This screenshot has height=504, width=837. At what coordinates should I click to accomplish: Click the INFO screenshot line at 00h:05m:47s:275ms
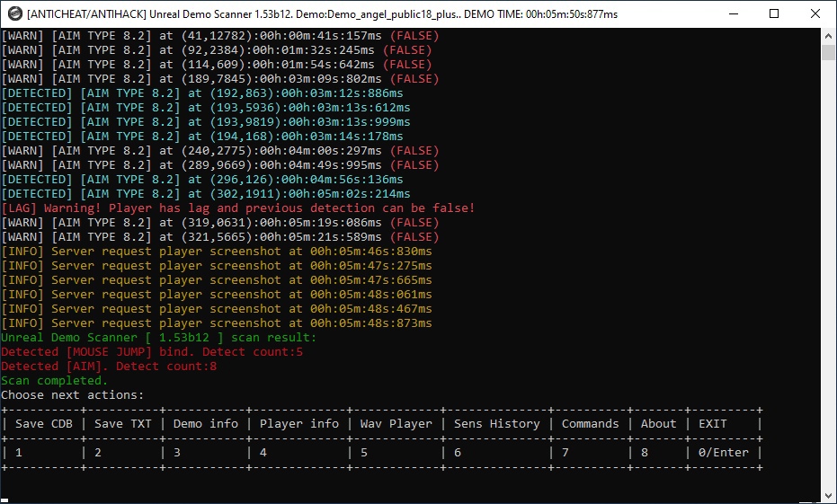tap(217, 266)
